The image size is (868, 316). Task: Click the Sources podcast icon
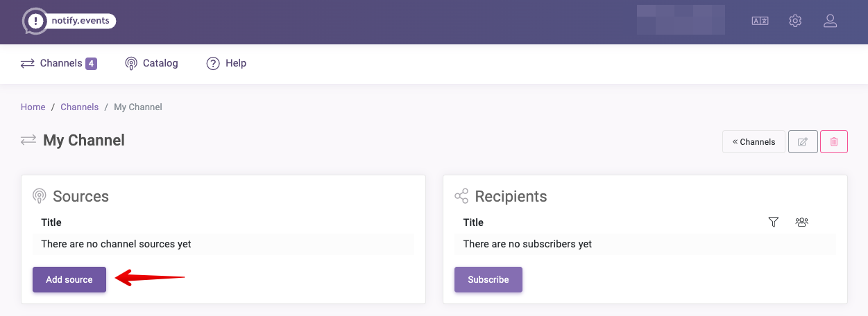pos(40,196)
